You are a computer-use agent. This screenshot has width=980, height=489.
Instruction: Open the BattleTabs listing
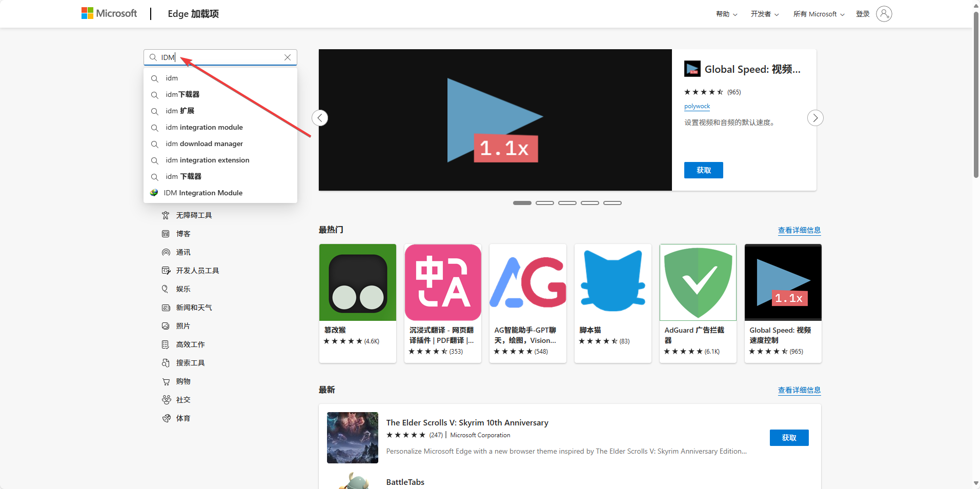tap(405, 482)
